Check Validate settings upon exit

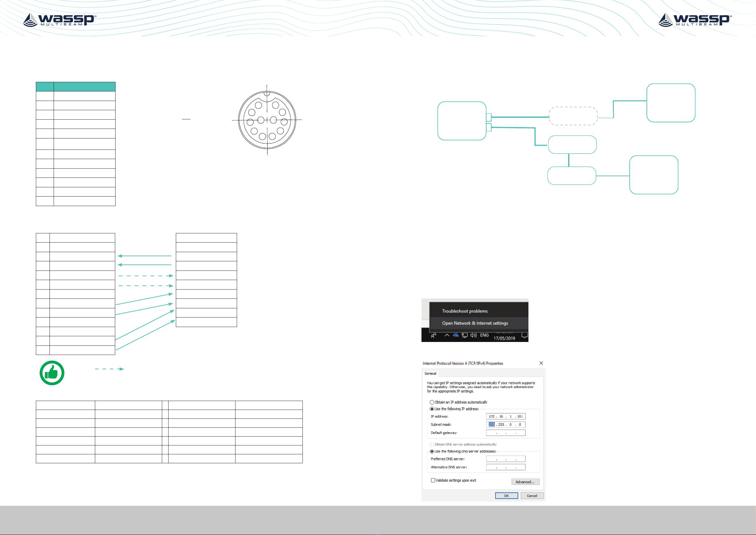[454, 480]
